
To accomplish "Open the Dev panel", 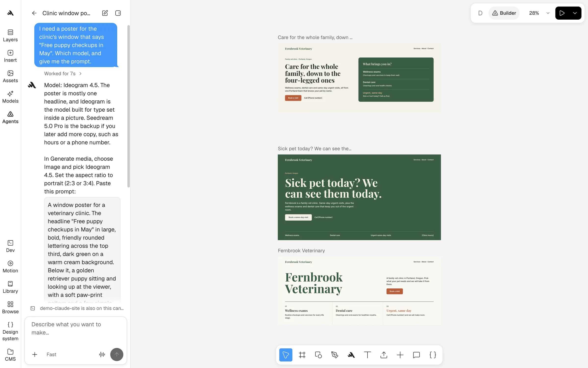I will click(10, 246).
